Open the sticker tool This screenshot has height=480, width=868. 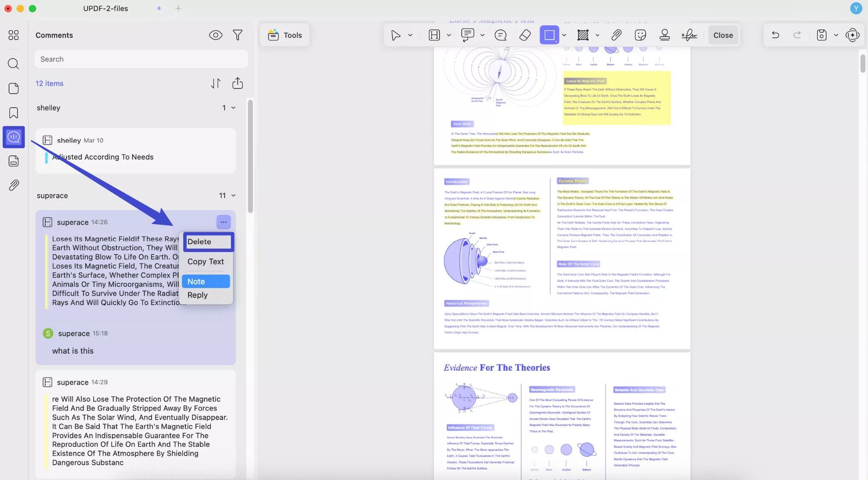640,35
